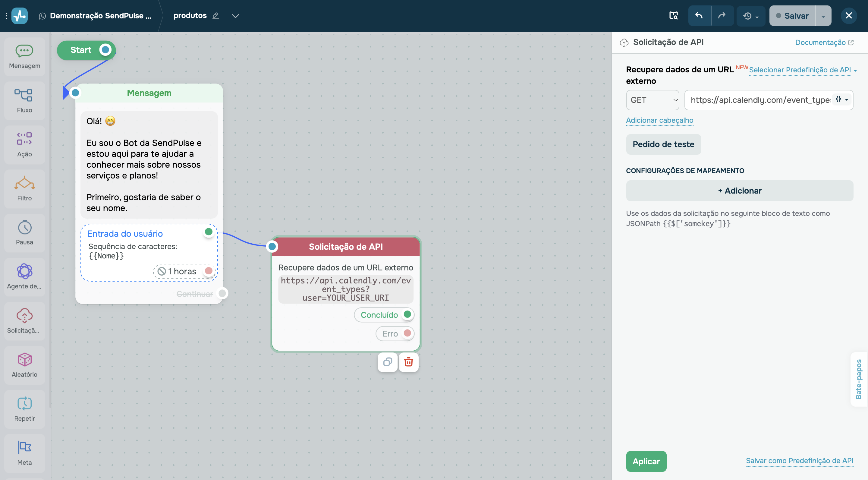The width and height of the screenshot is (868, 480).
Task: Add a Solicitação de API block from sidebar
Action: (25, 321)
